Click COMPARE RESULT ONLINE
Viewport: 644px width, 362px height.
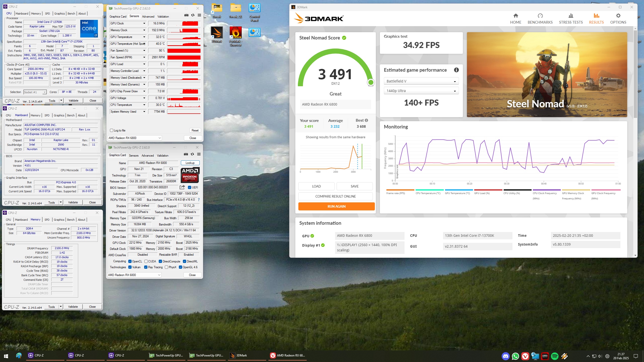tap(335, 196)
